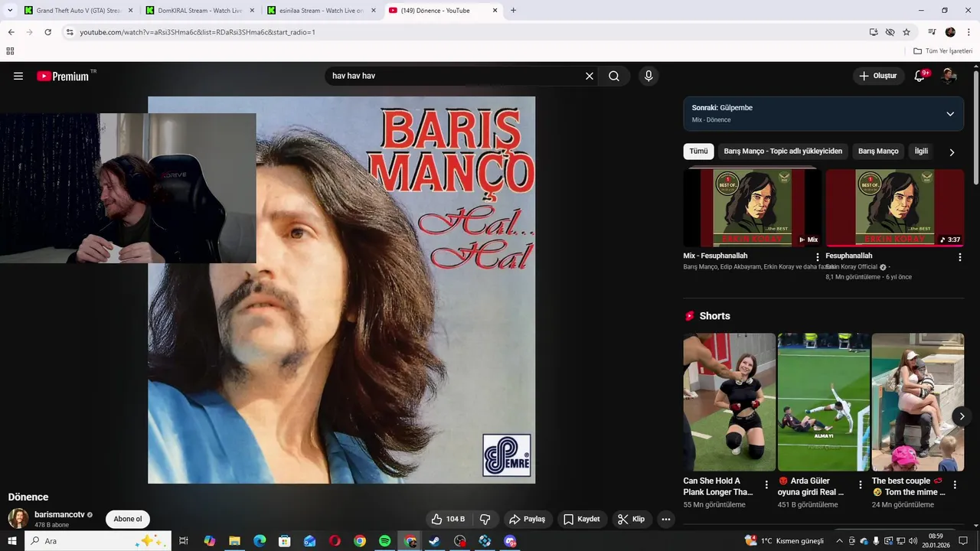This screenshot has height=551, width=980.
Task: Activate voice search microphone
Action: point(648,76)
